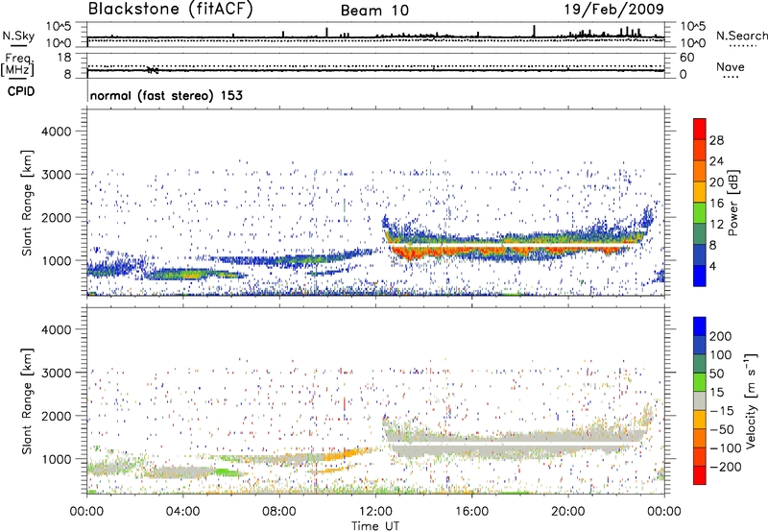Select the red bottom segment of the velocity colorbar

[700, 475]
